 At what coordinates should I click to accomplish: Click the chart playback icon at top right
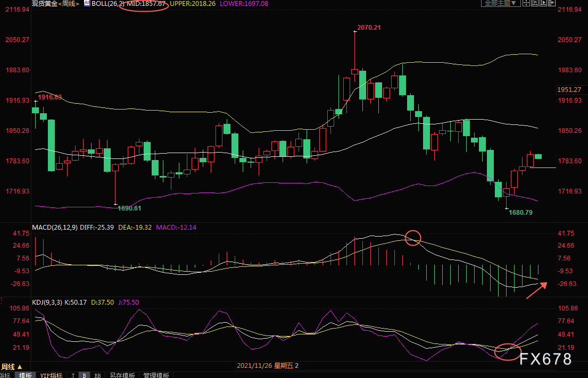point(544,3)
